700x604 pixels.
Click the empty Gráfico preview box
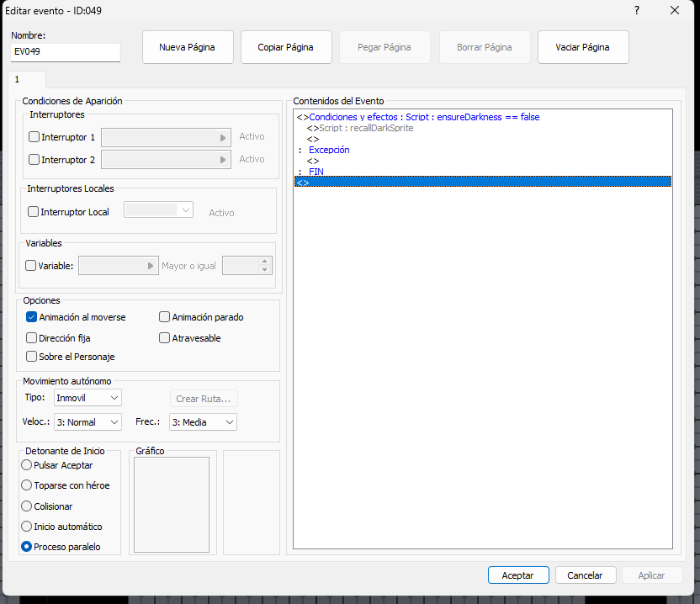(172, 505)
